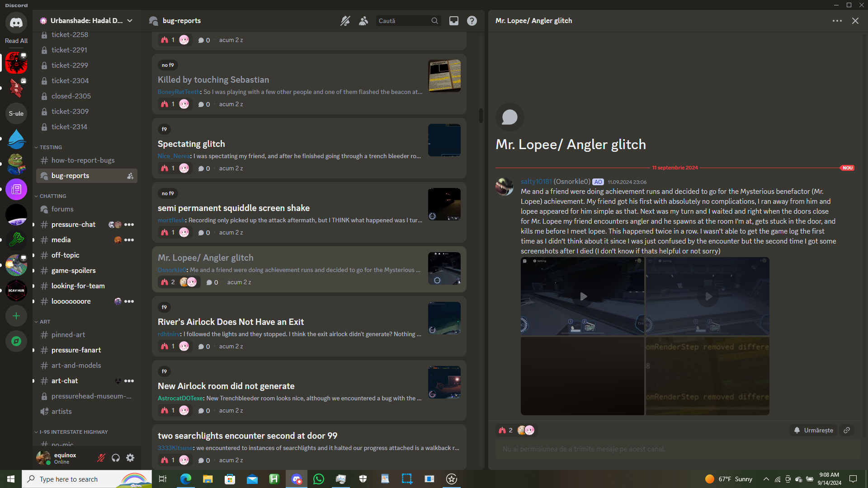Toggle notification mute bell in bug-reports header
Viewport: 868px width, 488px height.
(x=345, y=21)
